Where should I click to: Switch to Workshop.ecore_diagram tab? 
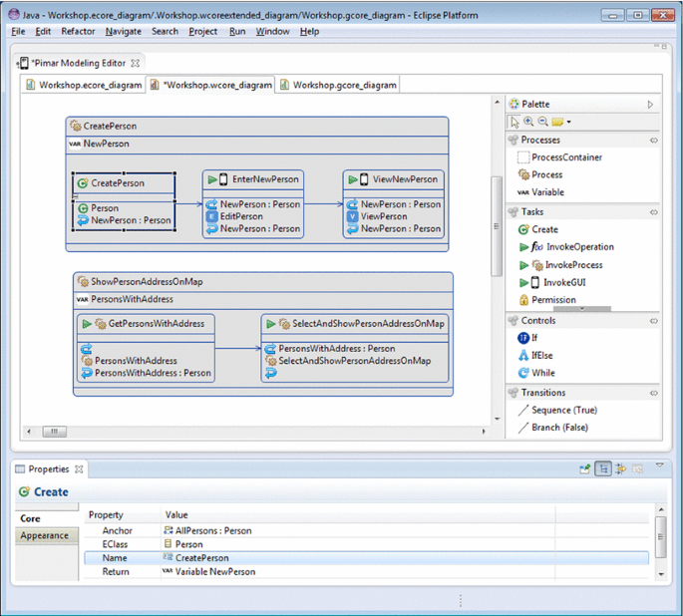84,85
